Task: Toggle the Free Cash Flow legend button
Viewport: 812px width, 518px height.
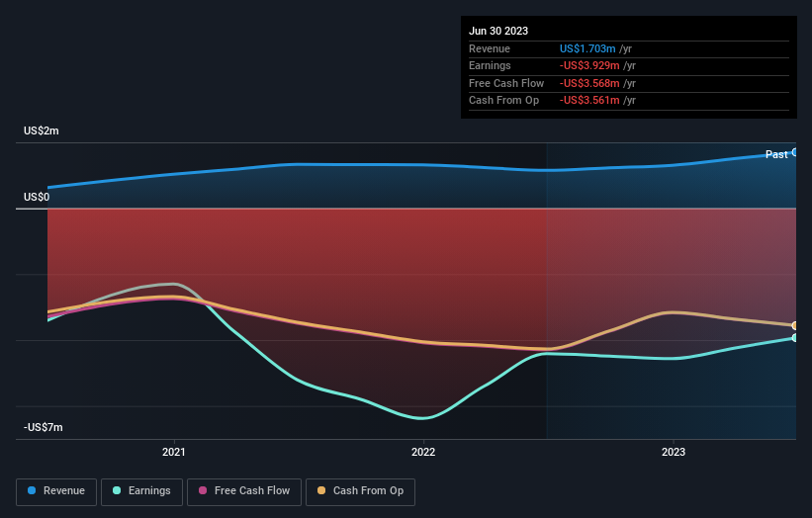Action: pyautogui.click(x=244, y=491)
